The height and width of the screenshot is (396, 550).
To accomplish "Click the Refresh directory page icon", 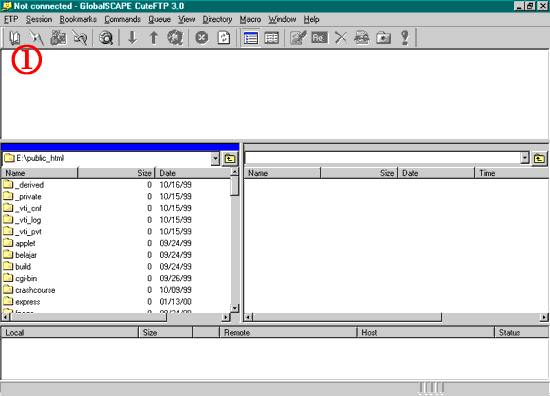I will coord(224,38).
